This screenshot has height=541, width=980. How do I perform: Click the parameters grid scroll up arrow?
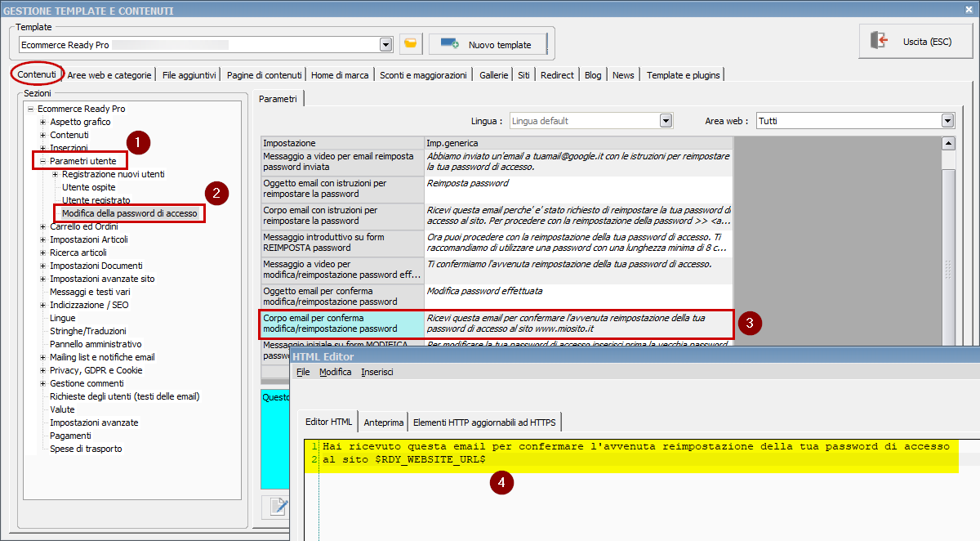pyautogui.click(x=947, y=144)
